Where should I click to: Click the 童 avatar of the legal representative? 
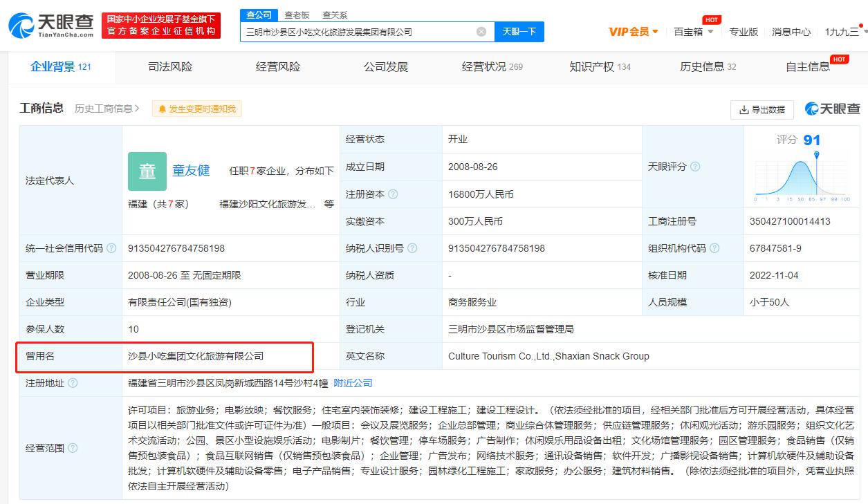click(x=147, y=171)
